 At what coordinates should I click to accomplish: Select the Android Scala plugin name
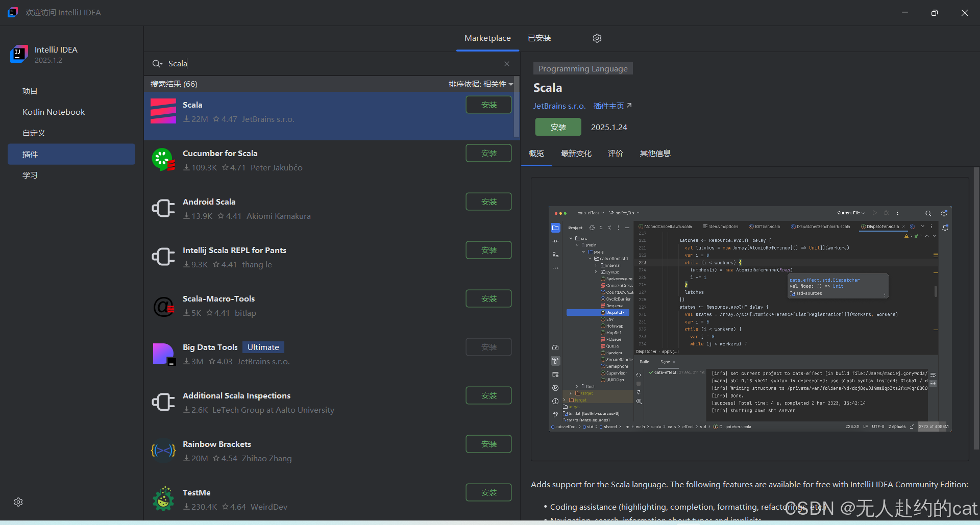pyautogui.click(x=209, y=202)
